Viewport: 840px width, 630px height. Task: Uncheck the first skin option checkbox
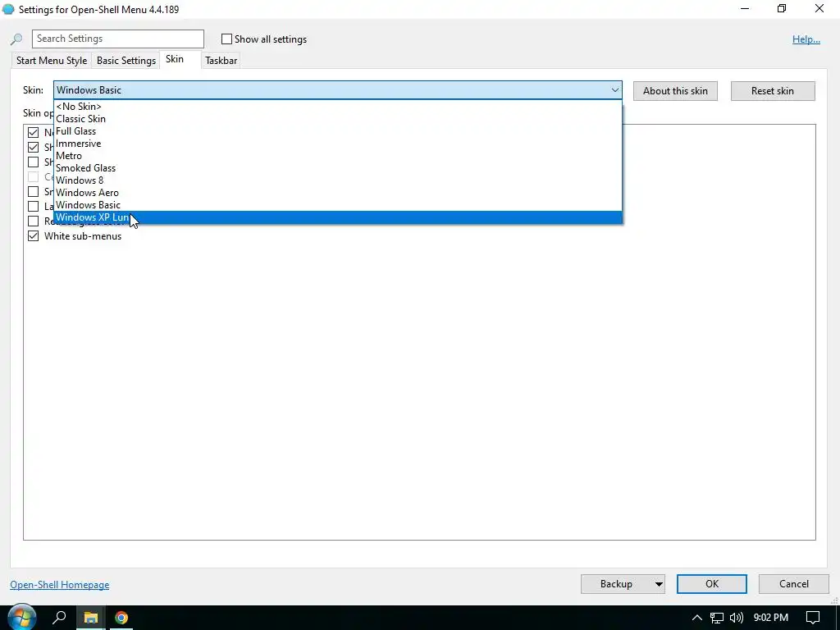(x=33, y=132)
